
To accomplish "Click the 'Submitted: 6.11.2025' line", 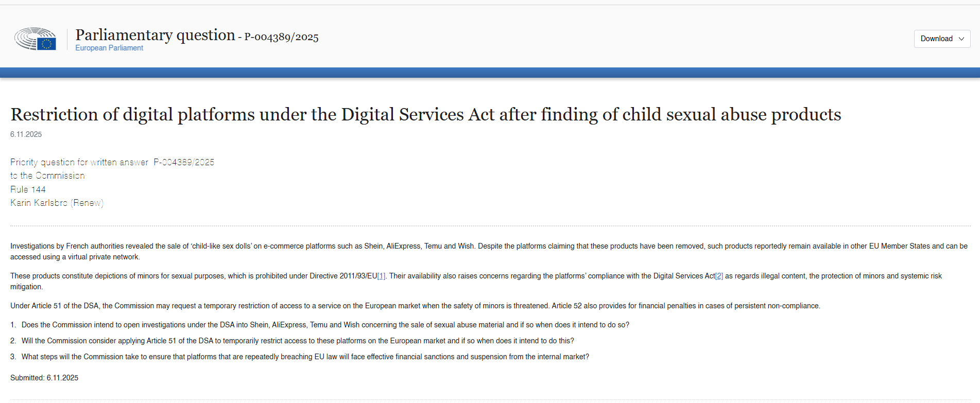I will pos(44,378).
